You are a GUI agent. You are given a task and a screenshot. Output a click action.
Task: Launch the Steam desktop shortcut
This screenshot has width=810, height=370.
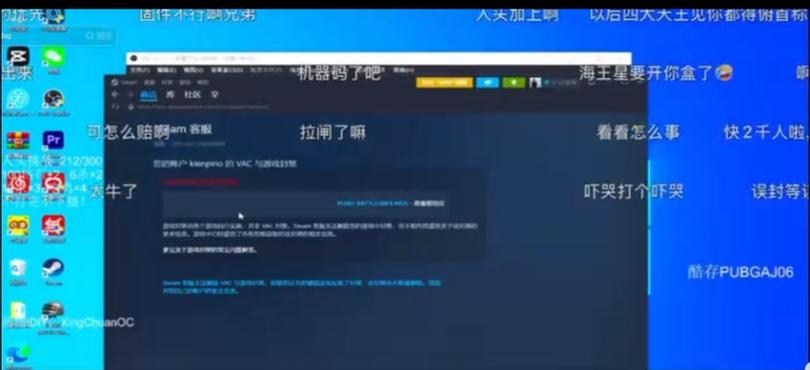tap(53, 268)
